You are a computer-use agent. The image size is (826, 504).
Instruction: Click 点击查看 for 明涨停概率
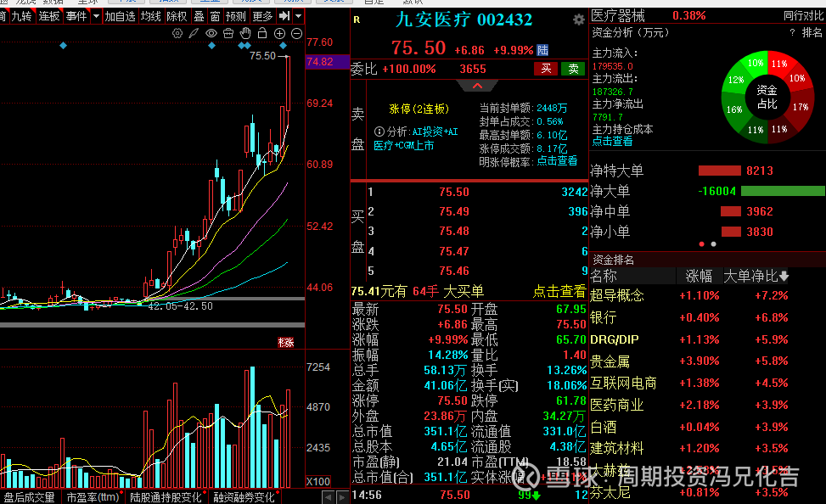click(557, 161)
